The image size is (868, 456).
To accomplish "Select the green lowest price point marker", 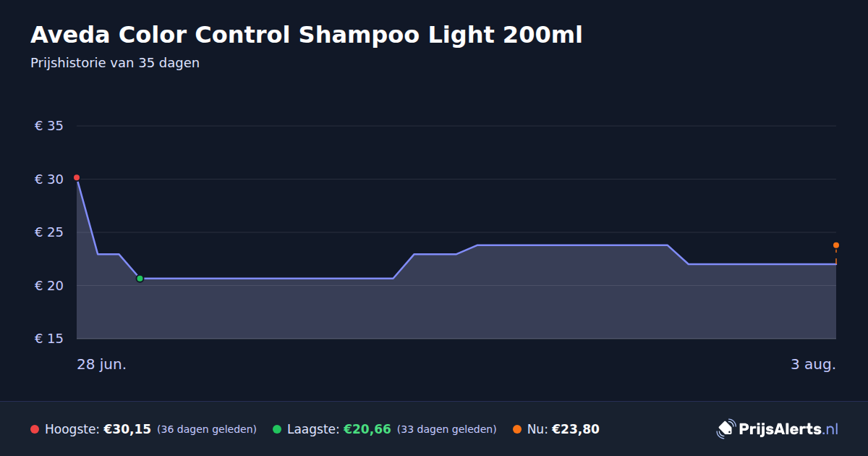I will [x=140, y=279].
